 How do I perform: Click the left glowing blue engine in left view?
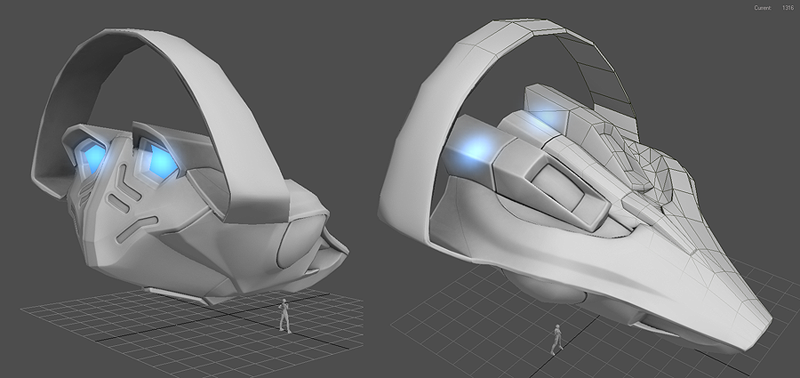pos(93,157)
